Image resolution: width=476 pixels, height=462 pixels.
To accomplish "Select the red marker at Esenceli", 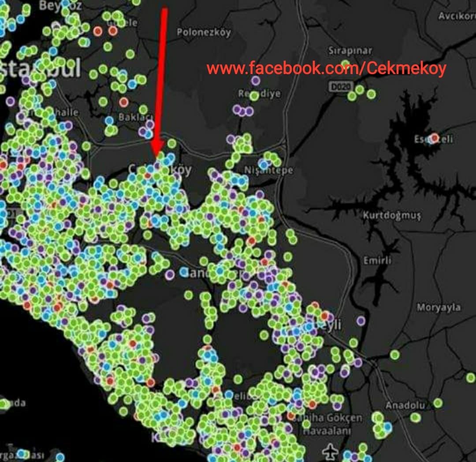I will (434, 138).
